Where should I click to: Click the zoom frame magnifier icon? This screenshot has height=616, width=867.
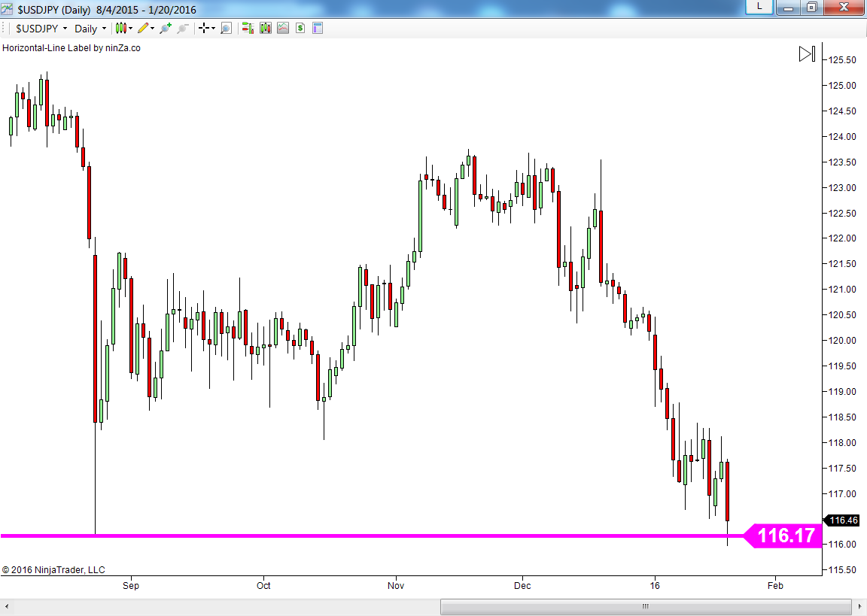pyautogui.click(x=226, y=28)
